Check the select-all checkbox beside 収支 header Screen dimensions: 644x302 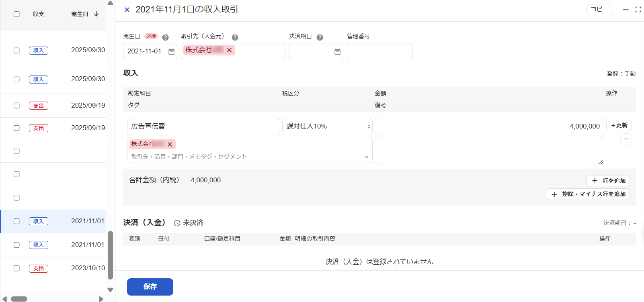click(x=16, y=14)
